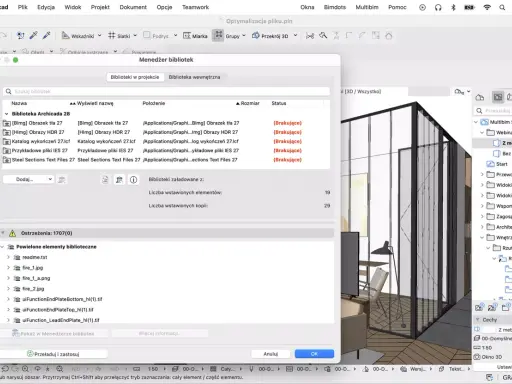Open the Plik menu
This screenshot has width=512, height=384.
pyautogui.click(x=23, y=7)
